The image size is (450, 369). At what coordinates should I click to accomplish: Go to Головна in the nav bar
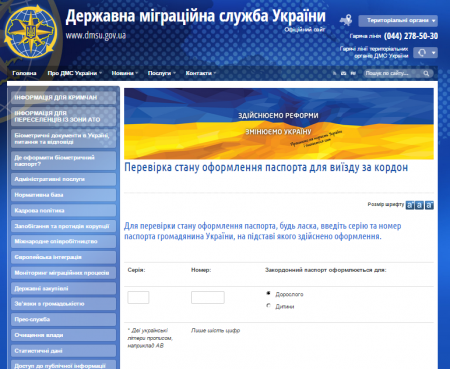24,73
